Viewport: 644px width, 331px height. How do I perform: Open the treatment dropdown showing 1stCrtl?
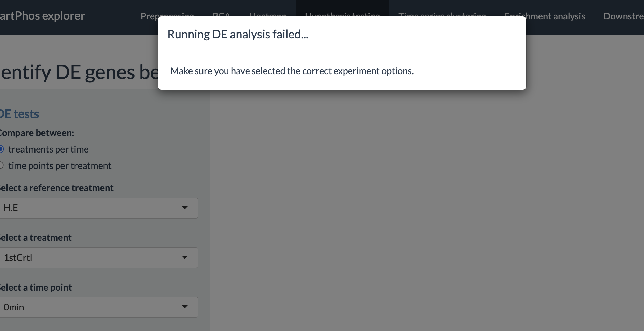[x=99, y=257]
